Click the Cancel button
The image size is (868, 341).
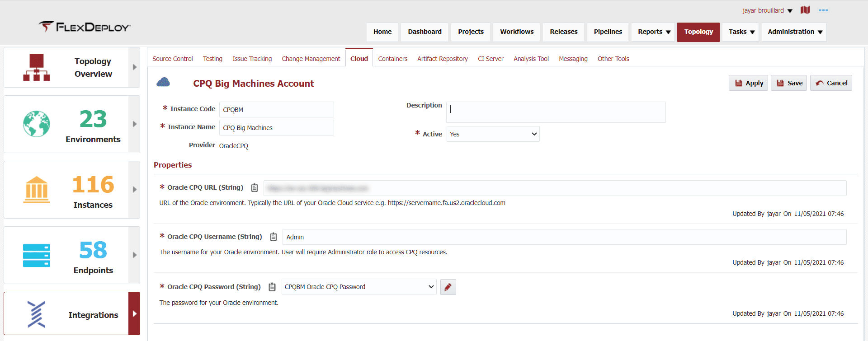pyautogui.click(x=831, y=83)
